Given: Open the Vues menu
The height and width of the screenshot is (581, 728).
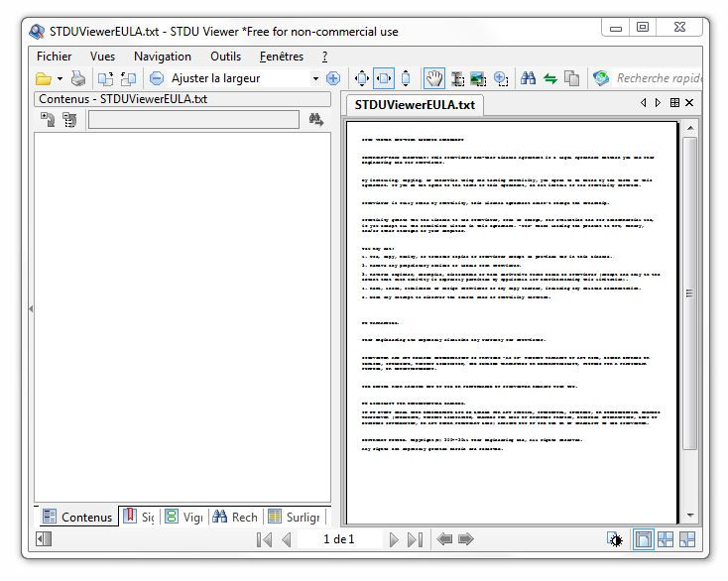Looking at the screenshot, I should pyautogui.click(x=102, y=57).
